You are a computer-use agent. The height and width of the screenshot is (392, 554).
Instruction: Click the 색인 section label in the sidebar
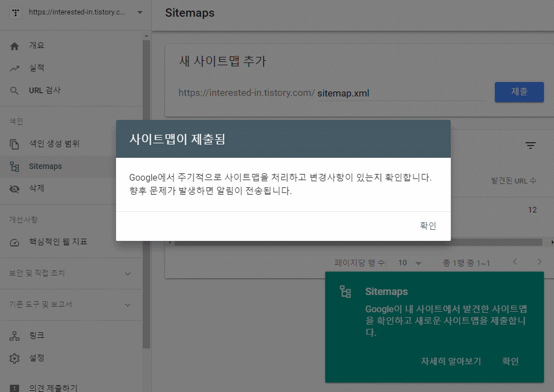pyautogui.click(x=16, y=122)
